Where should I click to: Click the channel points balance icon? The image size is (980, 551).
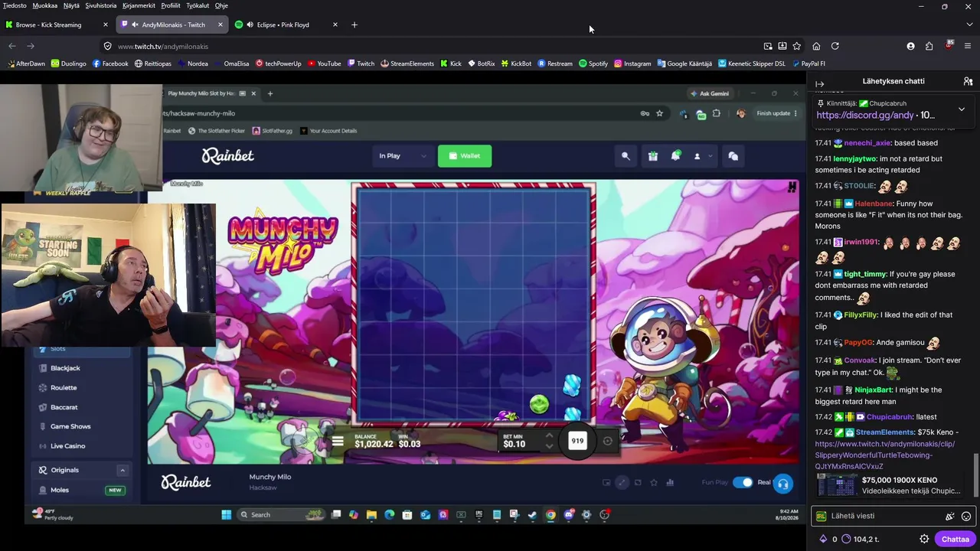point(846,539)
